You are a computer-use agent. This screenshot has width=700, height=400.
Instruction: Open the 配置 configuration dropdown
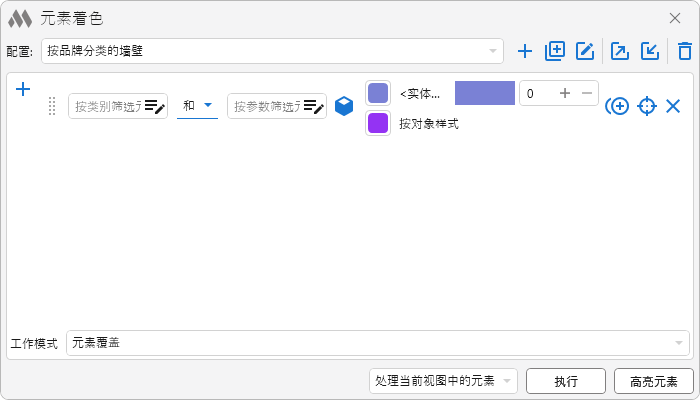tap(272, 51)
